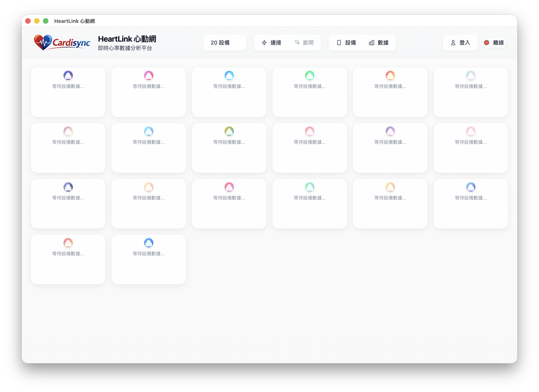Click the 即時心率數據分析平台 subtitle

[x=125, y=48]
